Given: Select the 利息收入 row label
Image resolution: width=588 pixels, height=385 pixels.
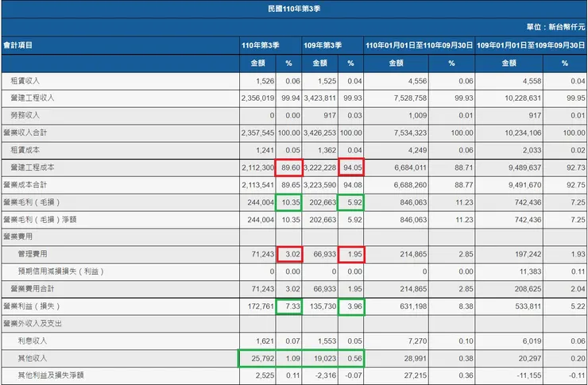Looking at the screenshot, I should click(33, 341).
